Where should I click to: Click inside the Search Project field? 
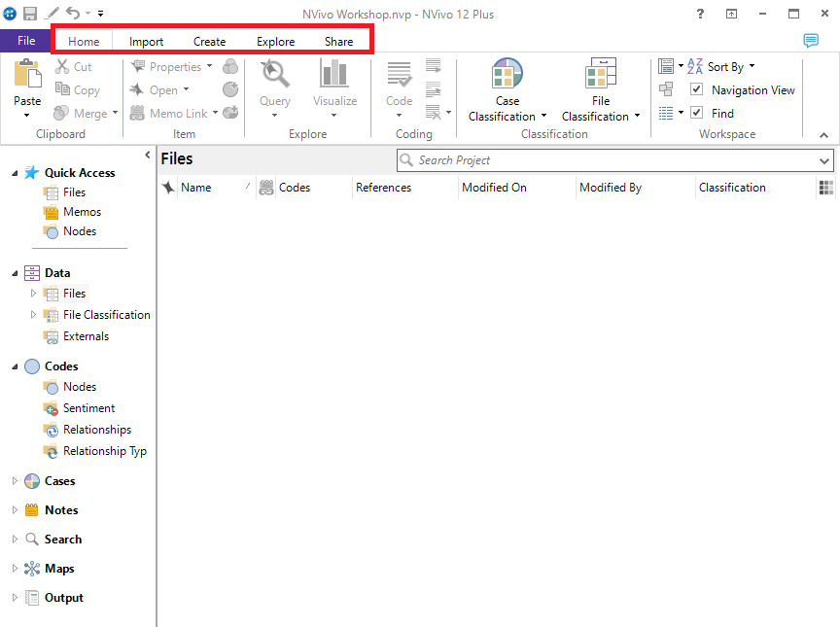tap(614, 160)
